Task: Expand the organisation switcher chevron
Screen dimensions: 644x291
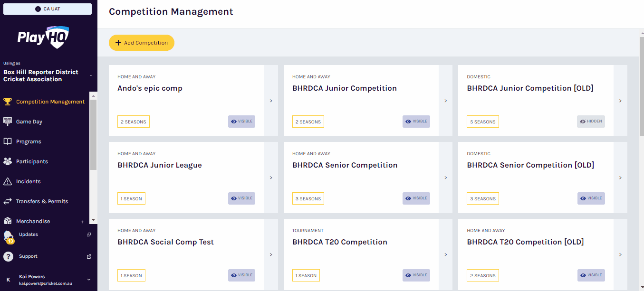Action: [91, 76]
